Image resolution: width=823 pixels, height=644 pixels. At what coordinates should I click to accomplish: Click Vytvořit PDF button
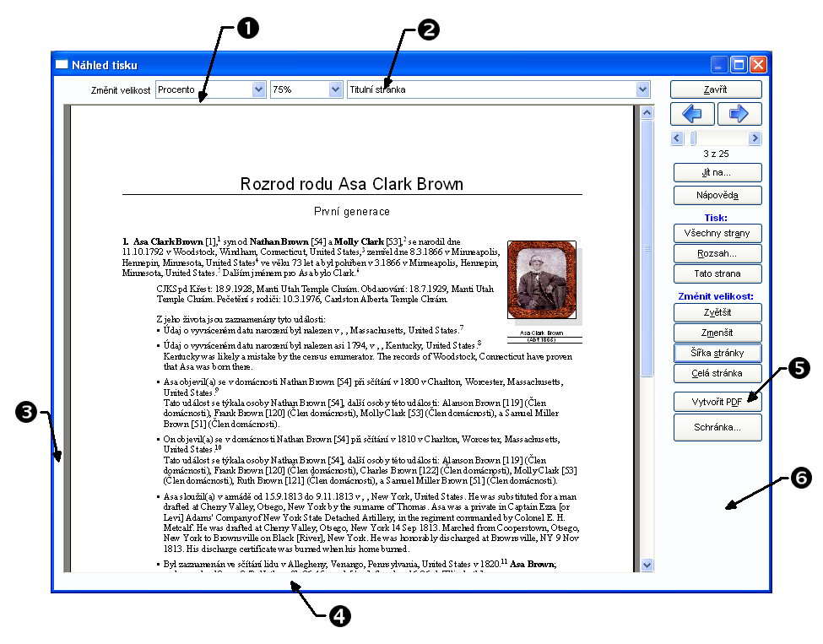(717, 402)
